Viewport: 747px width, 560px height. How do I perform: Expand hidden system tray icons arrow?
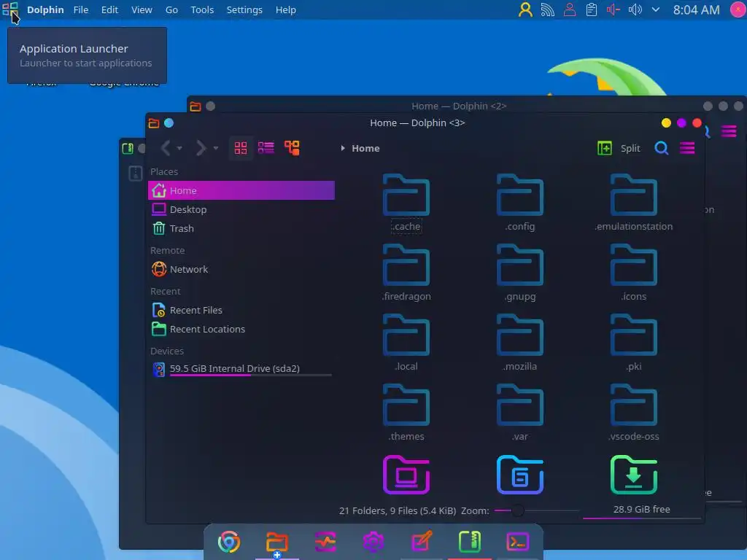click(x=656, y=9)
